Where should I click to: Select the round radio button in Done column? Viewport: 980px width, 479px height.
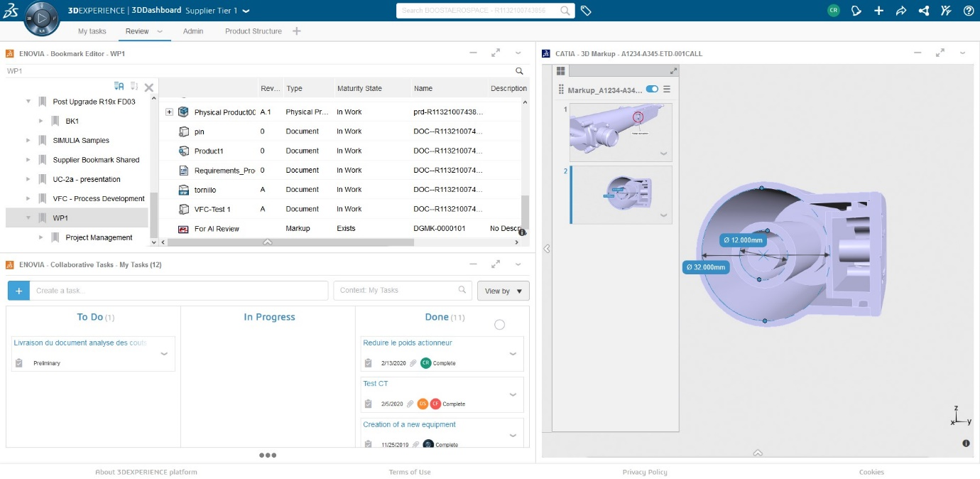(x=499, y=325)
